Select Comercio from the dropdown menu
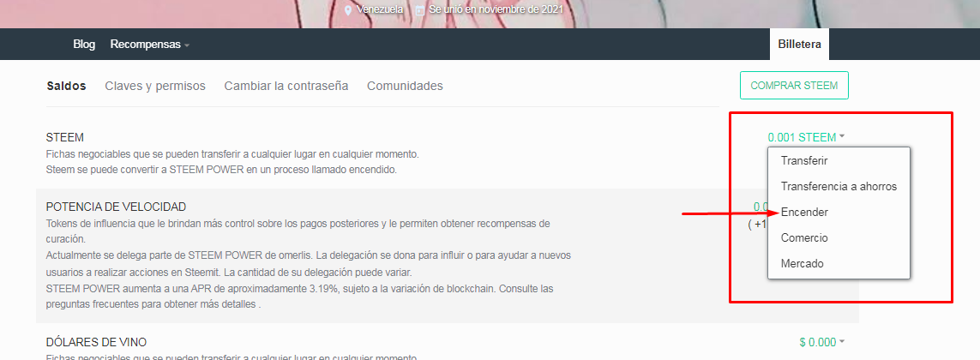Screen dimensions: 980x360 (x=804, y=238)
